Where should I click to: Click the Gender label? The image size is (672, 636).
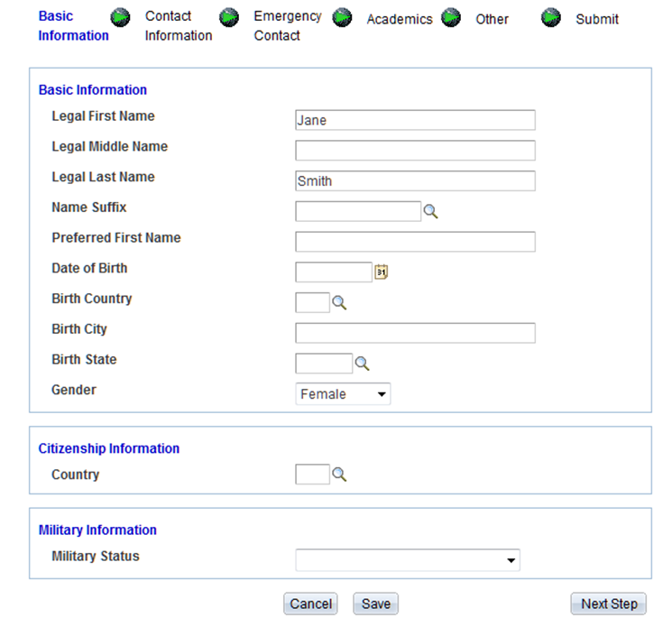74,390
